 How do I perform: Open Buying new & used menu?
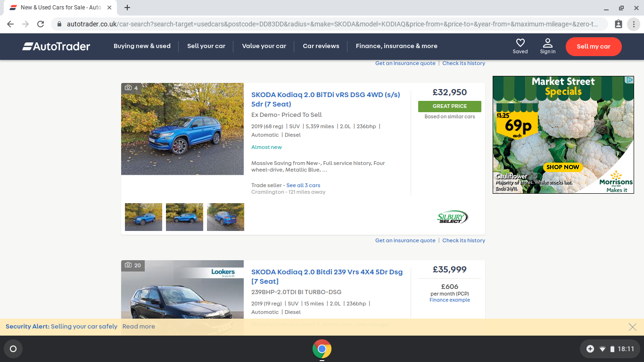[x=142, y=46]
